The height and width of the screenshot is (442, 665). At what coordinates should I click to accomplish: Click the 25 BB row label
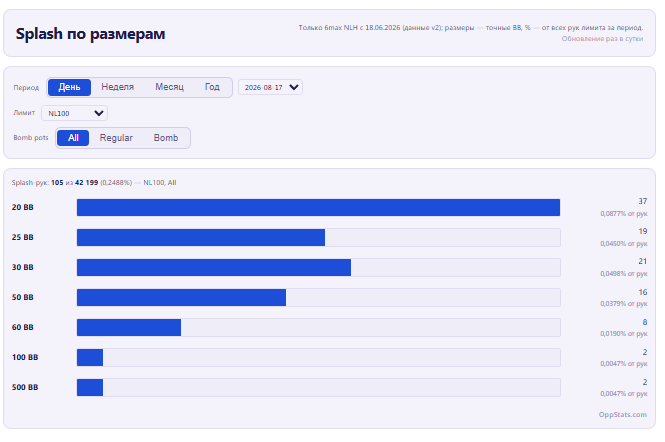[22, 238]
